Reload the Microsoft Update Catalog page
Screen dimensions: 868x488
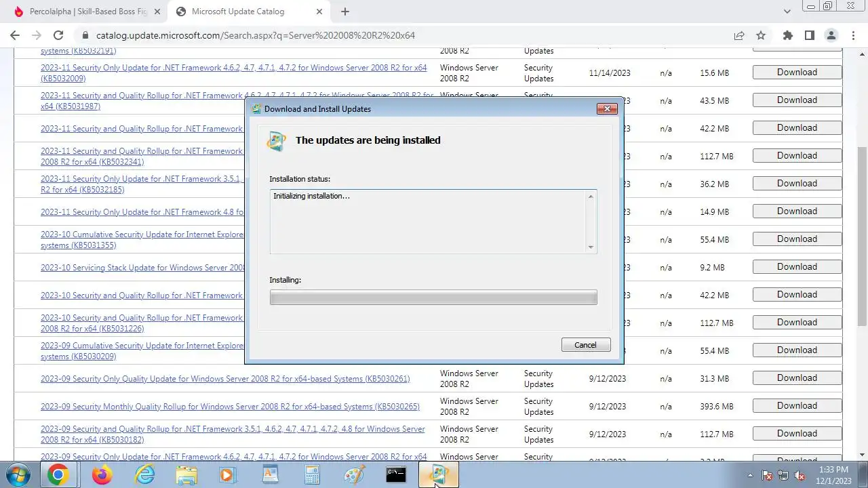(x=58, y=35)
